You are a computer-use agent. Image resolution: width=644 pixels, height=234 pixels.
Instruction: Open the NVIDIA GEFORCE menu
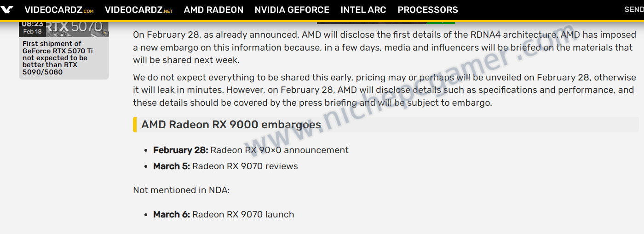pos(292,10)
